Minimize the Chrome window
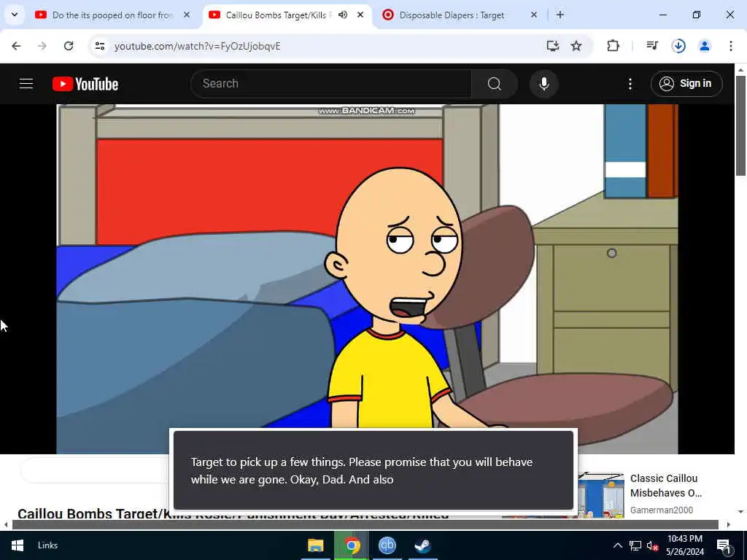 [x=663, y=15]
